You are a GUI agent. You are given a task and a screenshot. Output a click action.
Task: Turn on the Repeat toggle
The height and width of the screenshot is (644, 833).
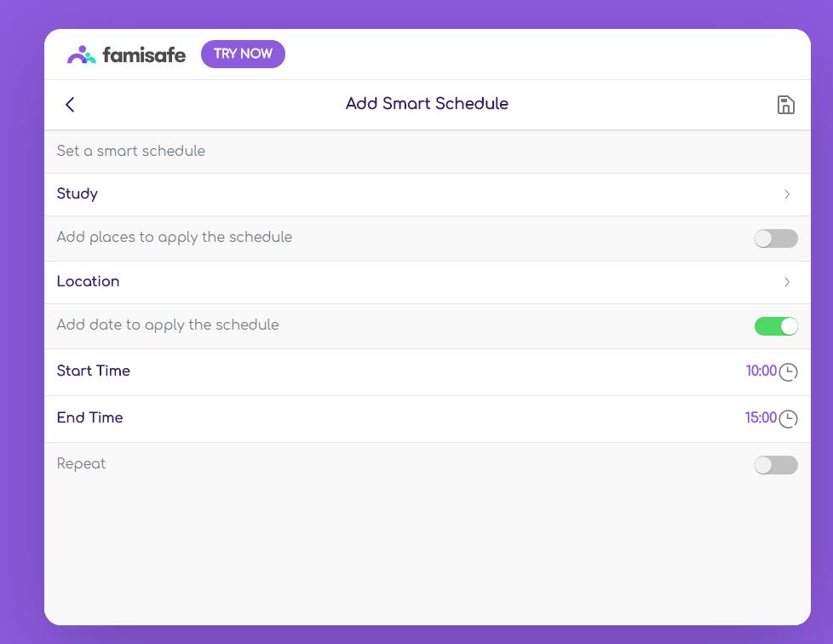pos(776,465)
